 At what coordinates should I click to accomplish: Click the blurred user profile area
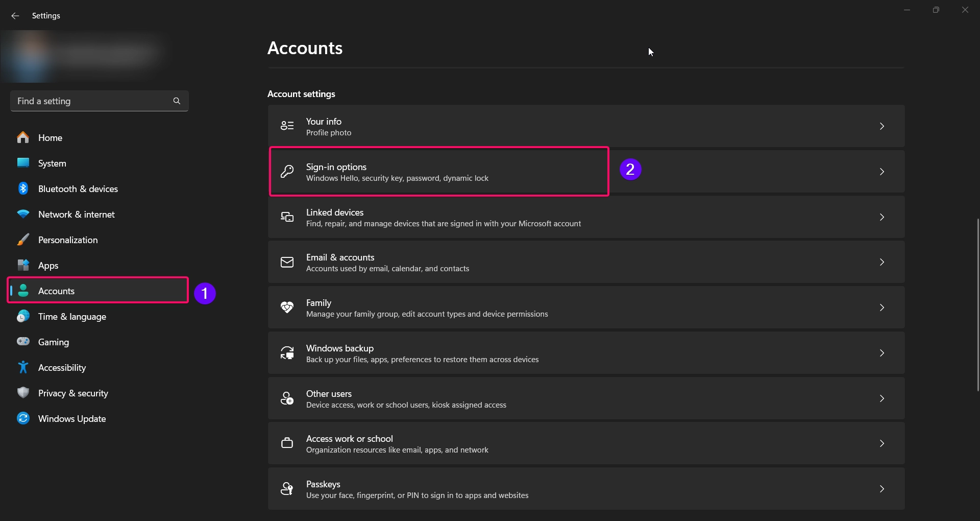(84, 56)
